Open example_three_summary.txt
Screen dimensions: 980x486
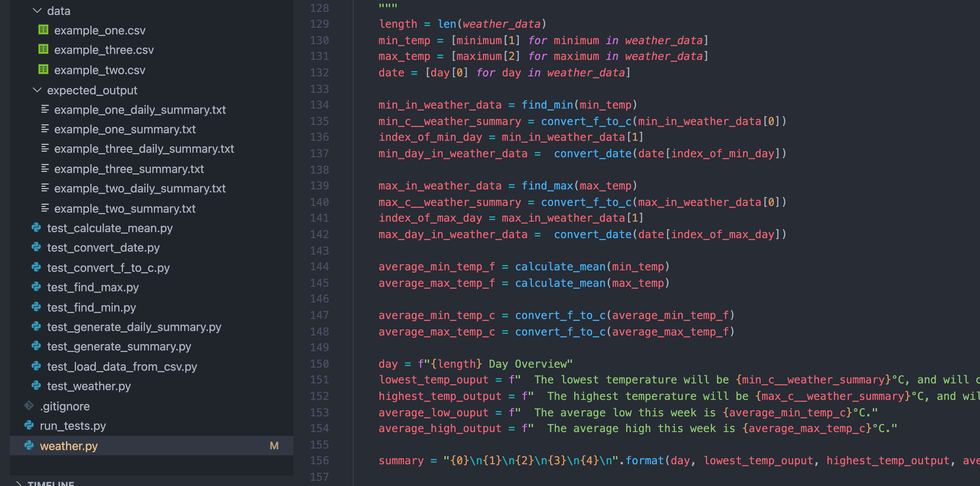129,169
